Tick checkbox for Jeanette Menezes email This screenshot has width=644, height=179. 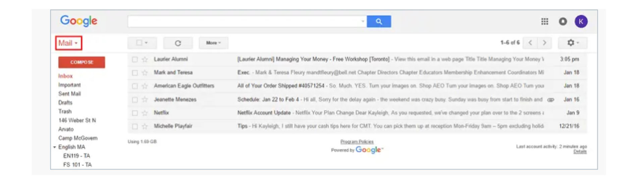(135, 100)
